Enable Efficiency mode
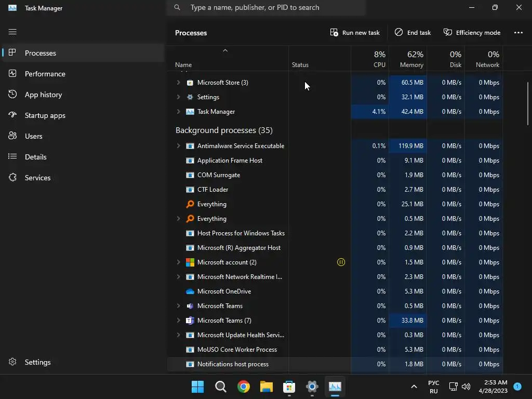 [x=472, y=33]
